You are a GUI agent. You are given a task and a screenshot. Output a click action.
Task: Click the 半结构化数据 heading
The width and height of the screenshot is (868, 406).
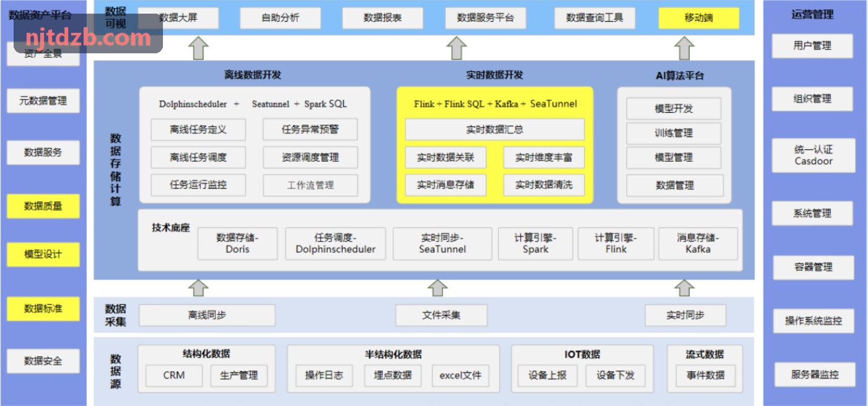click(x=393, y=355)
